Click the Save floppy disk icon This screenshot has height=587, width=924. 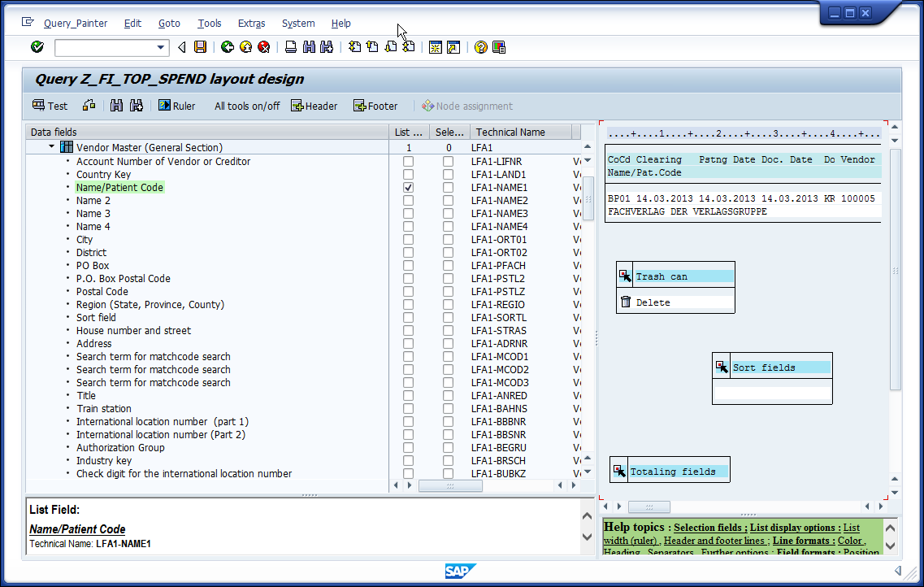201,47
